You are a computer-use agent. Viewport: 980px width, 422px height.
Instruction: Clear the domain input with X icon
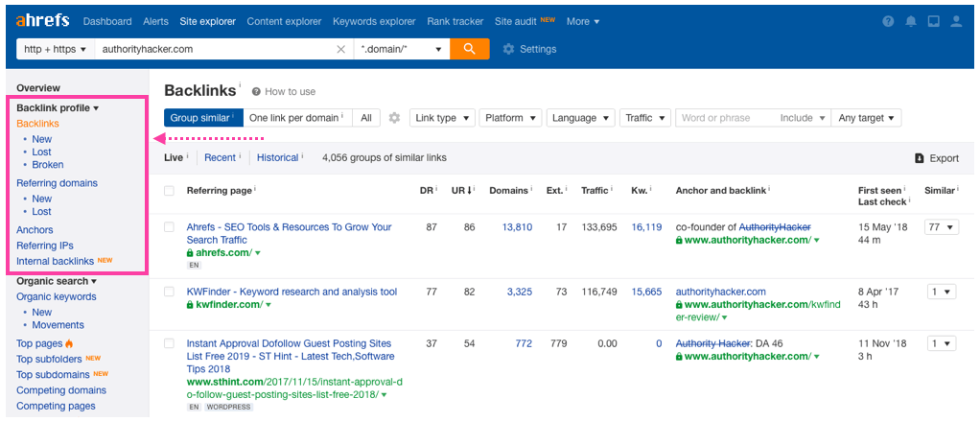click(x=341, y=49)
